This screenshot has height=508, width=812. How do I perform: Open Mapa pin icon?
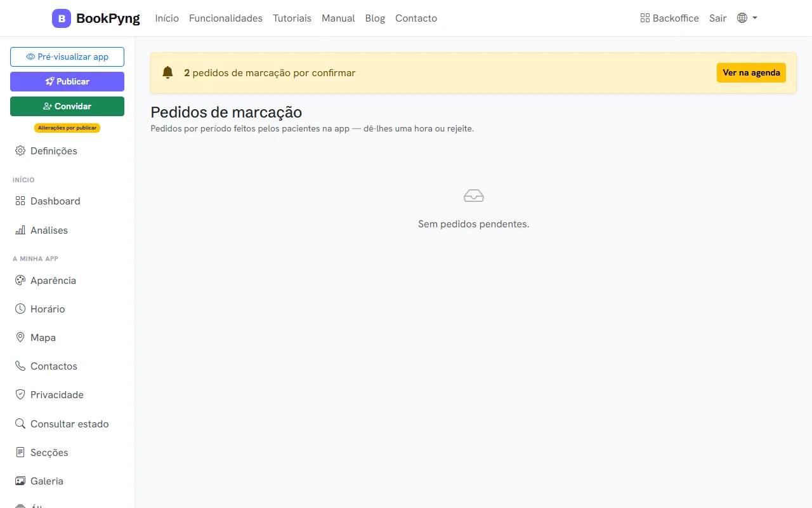pos(20,337)
